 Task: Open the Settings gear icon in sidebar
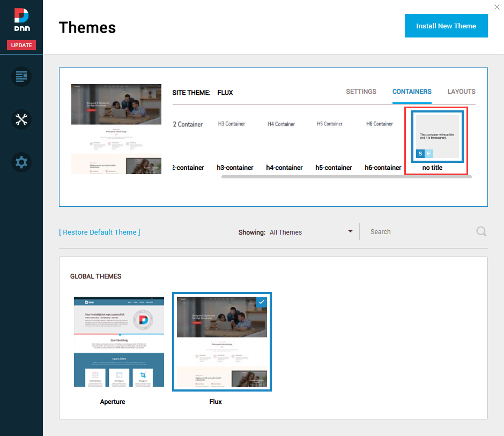tap(21, 162)
